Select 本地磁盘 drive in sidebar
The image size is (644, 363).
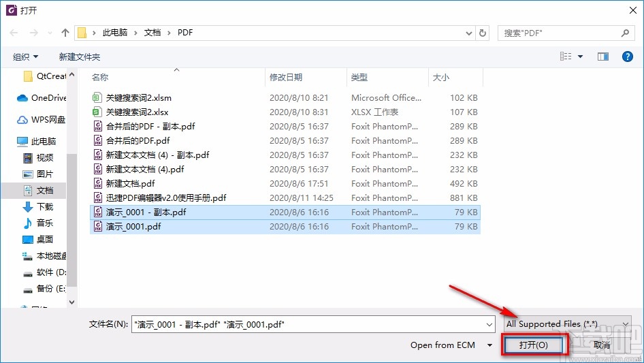click(x=44, y=255)
